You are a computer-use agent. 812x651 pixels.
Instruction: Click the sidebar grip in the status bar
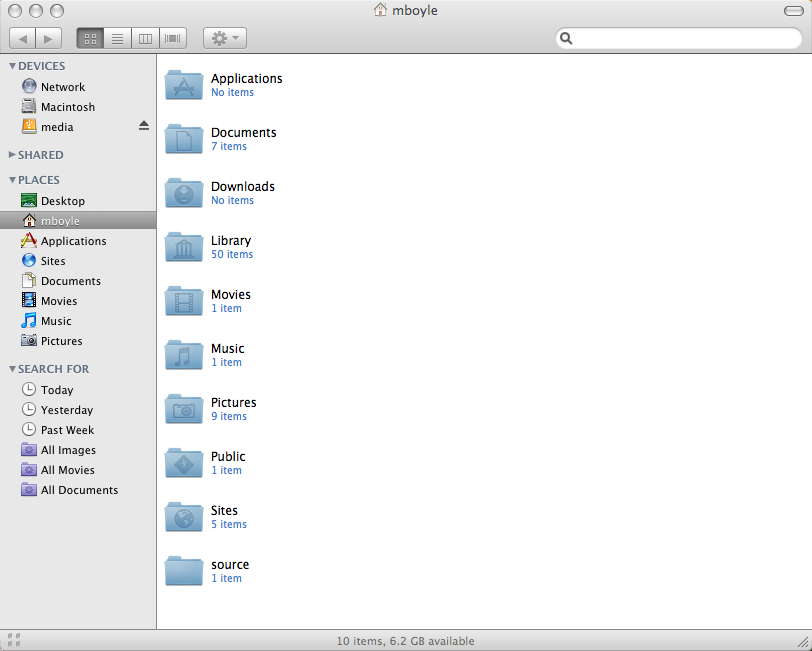[14, 640]
